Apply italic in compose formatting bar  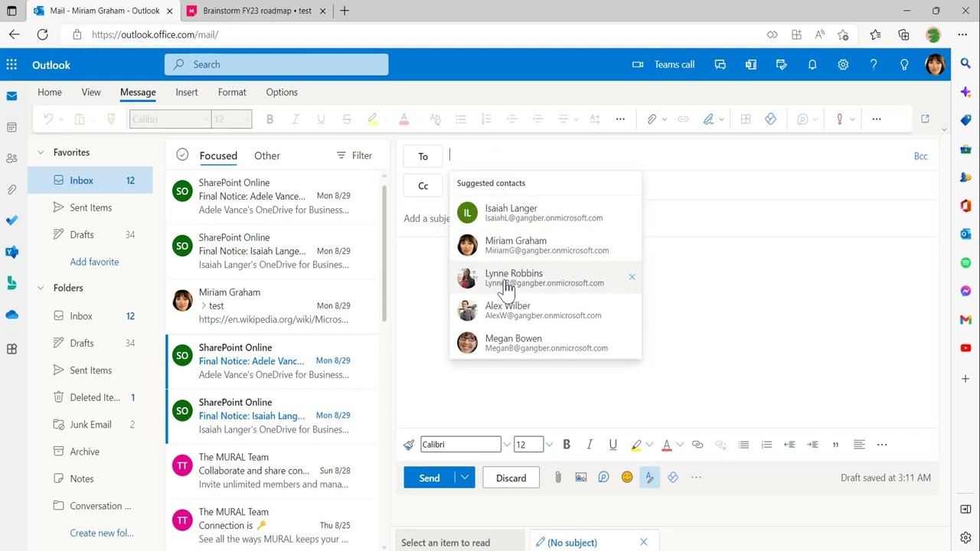[x=590, y=445]
